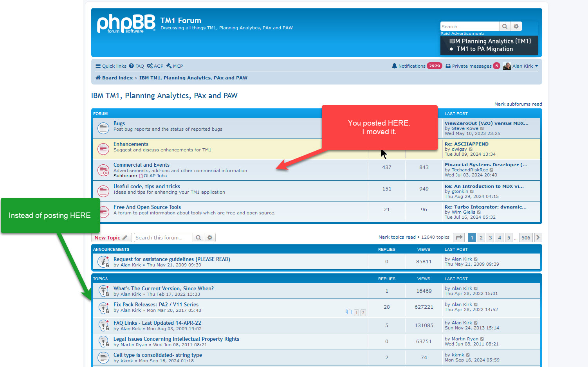The width and height of the screenshot is (588, 367).
Task: Click Mark subforums read link
Action: (x=518, y=104)
